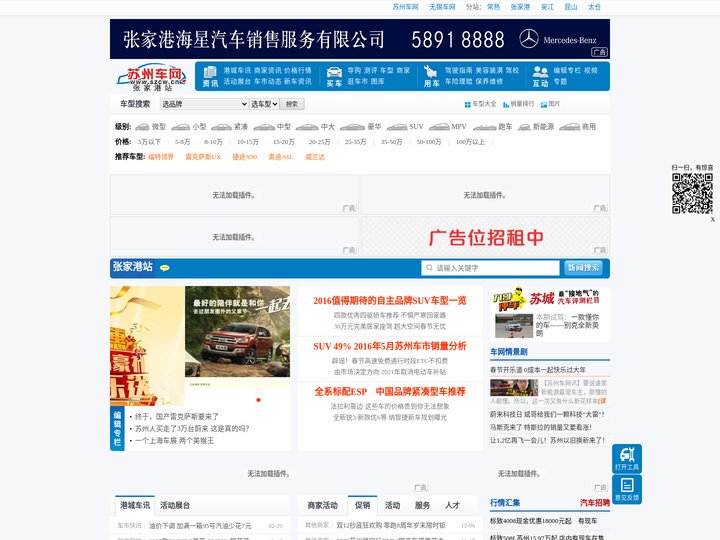Open headline 2016值得期待的自主品牌SUV车型一览
The width and height of the screenshot is (720, 540).
coord(389,301)
